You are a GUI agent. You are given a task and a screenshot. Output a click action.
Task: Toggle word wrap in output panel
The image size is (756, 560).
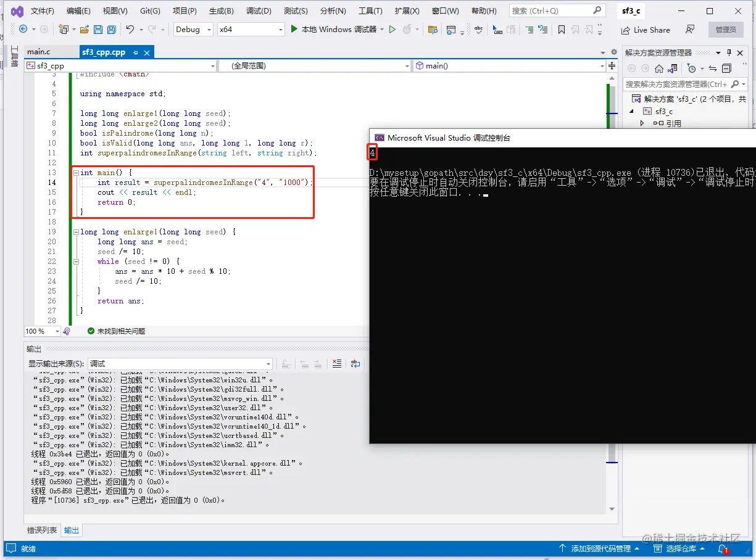tap(355, 364)
